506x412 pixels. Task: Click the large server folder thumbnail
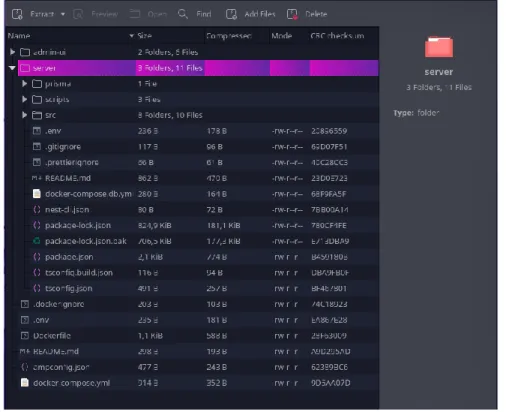pyautogui.click(x=439, y=47)
